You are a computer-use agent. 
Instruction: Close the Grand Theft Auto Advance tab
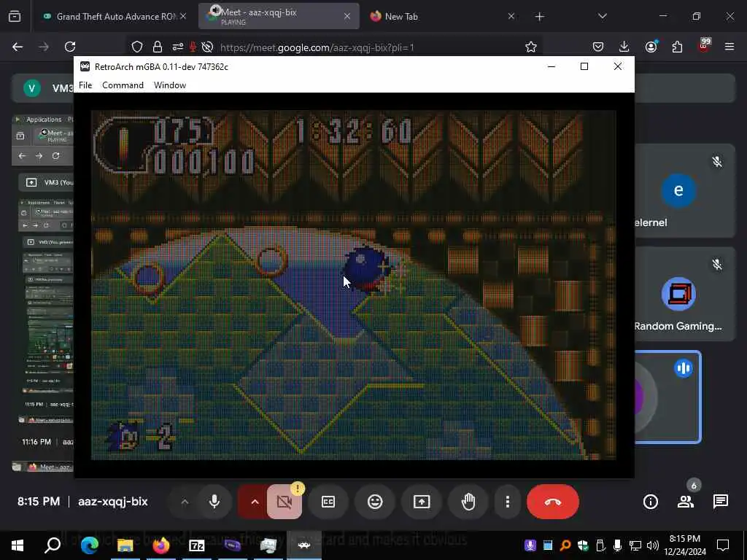point(183,16)
